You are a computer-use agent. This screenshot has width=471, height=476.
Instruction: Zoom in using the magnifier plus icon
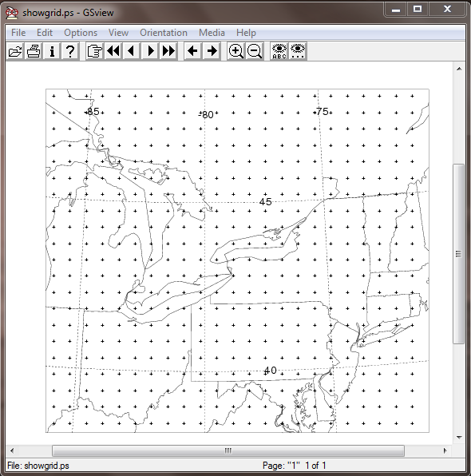(x=235, y=51)
